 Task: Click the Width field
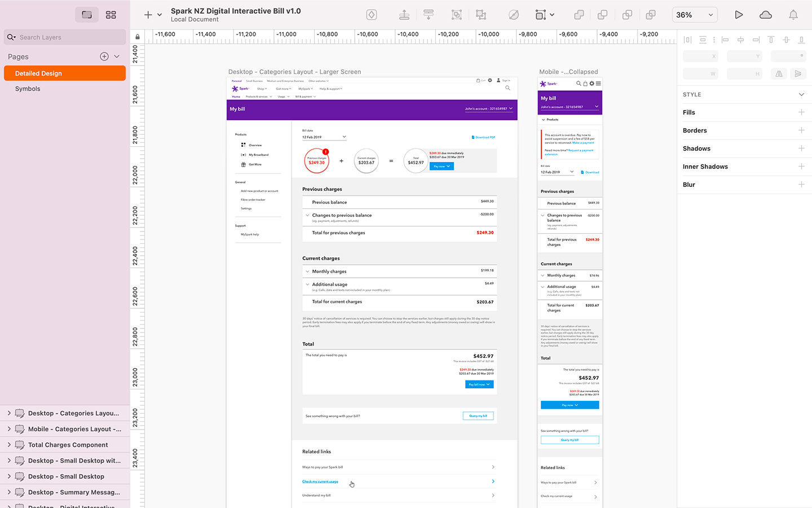coord(700,73)
